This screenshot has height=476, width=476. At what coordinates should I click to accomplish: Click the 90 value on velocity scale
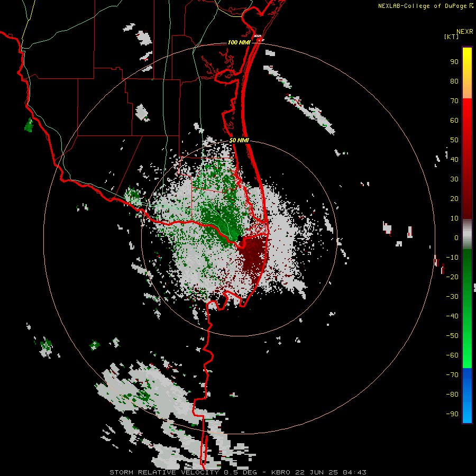coord(454,62)
